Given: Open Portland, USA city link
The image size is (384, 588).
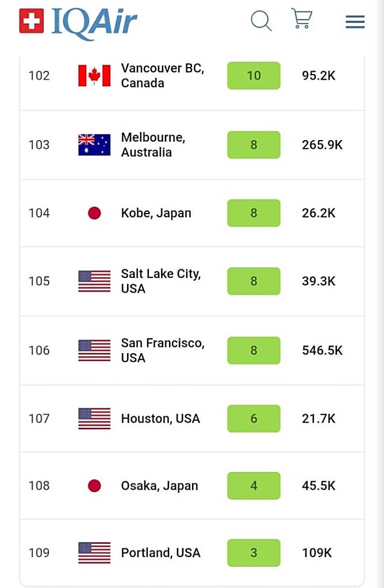Looking at the screenshot, I should click(160, 553).
